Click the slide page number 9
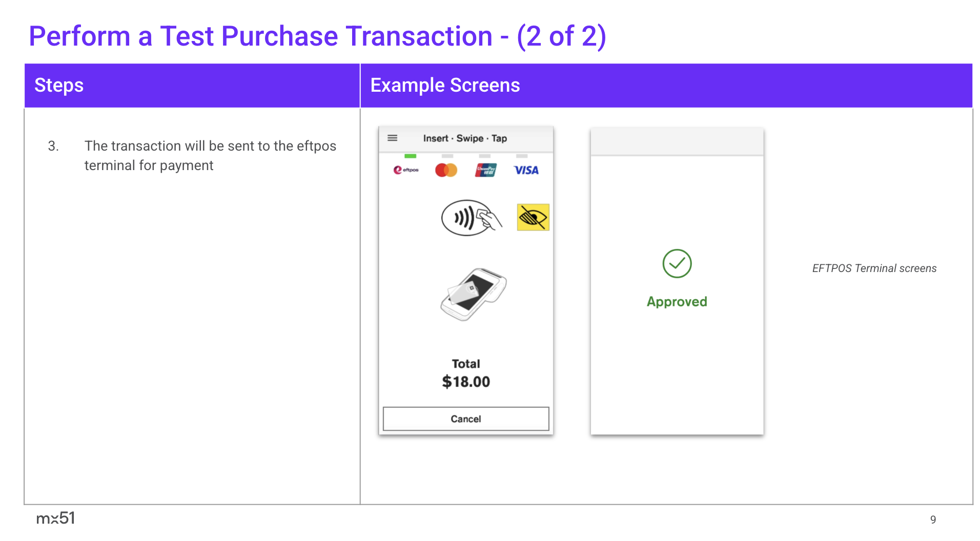 pos(933,519)
